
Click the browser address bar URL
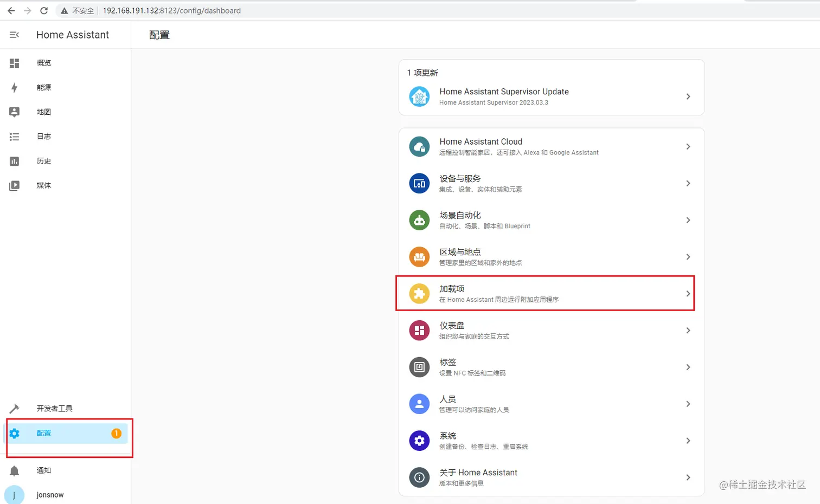[172, 11]
